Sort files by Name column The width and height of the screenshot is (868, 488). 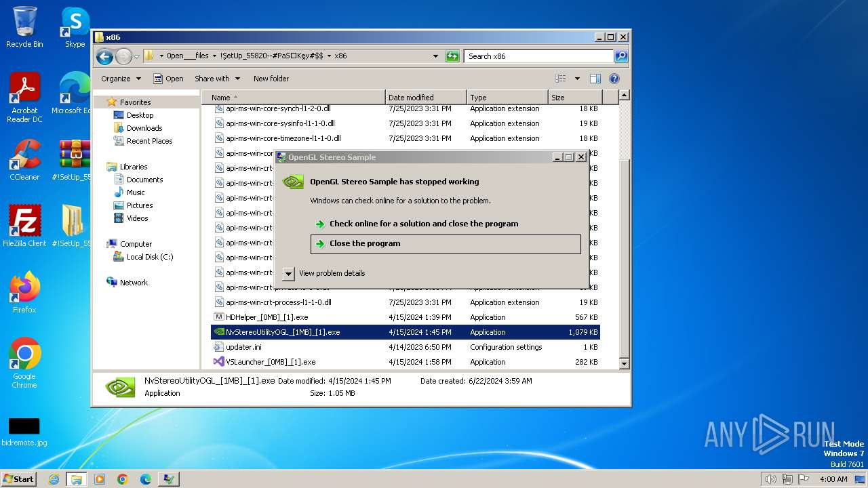[x=294, y=98]
